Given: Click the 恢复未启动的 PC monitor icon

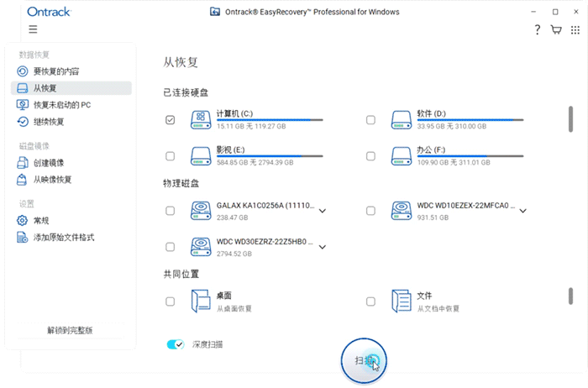Looking at the screenshot, I should coord(23,105).
